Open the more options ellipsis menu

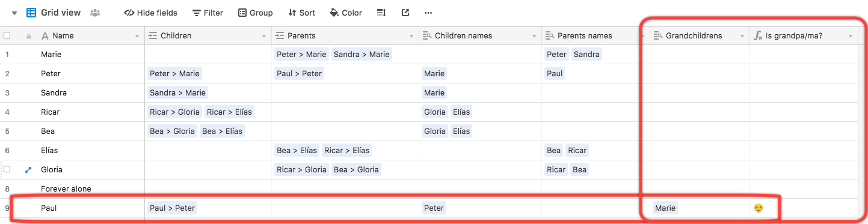tap(428, 13)
